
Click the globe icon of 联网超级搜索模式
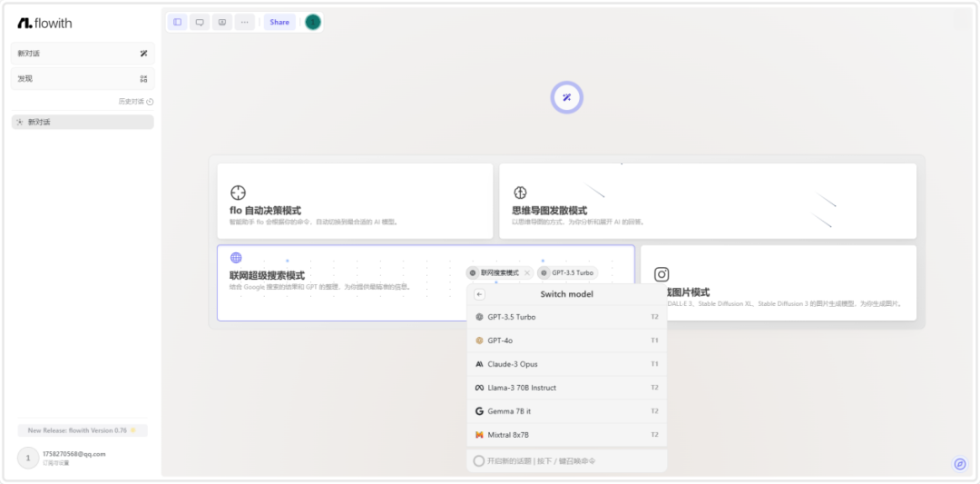pos(236,258)
